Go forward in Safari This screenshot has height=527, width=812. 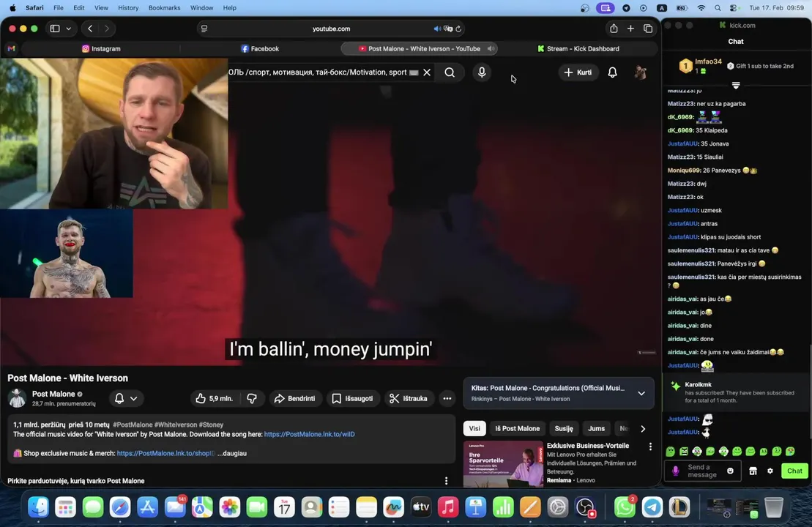107,29
